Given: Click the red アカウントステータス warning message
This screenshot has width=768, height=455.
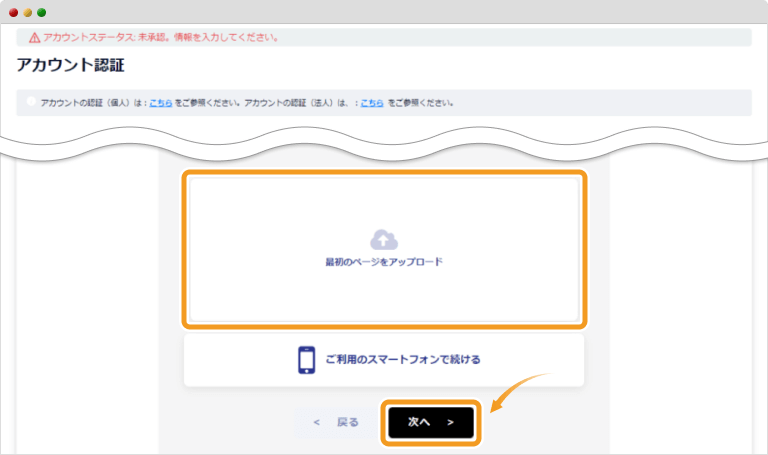Looking at the screenshot, I should (x=160, y=38).
